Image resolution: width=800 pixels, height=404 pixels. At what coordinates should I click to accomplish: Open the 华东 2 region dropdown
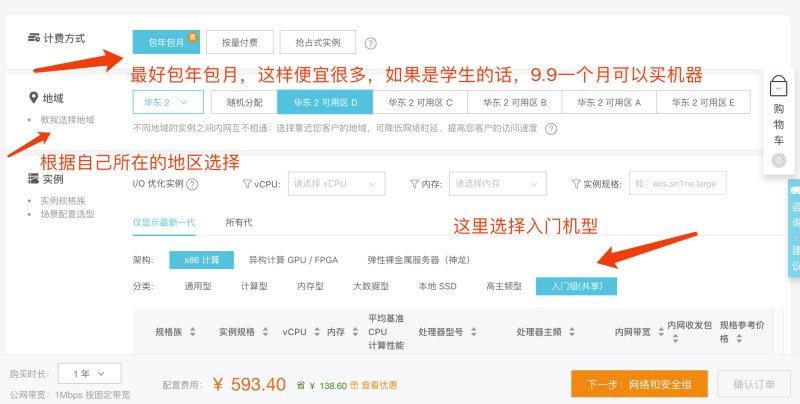click(168, 102)
